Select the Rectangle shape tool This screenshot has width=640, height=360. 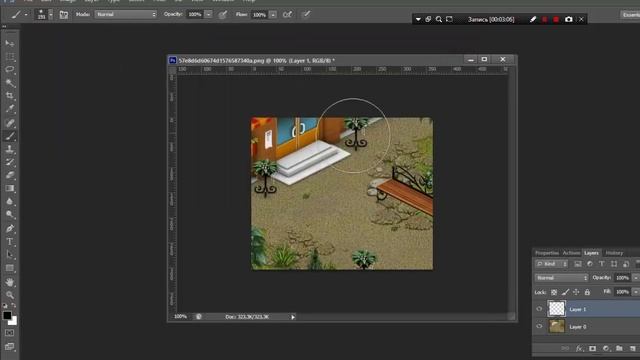10,268
